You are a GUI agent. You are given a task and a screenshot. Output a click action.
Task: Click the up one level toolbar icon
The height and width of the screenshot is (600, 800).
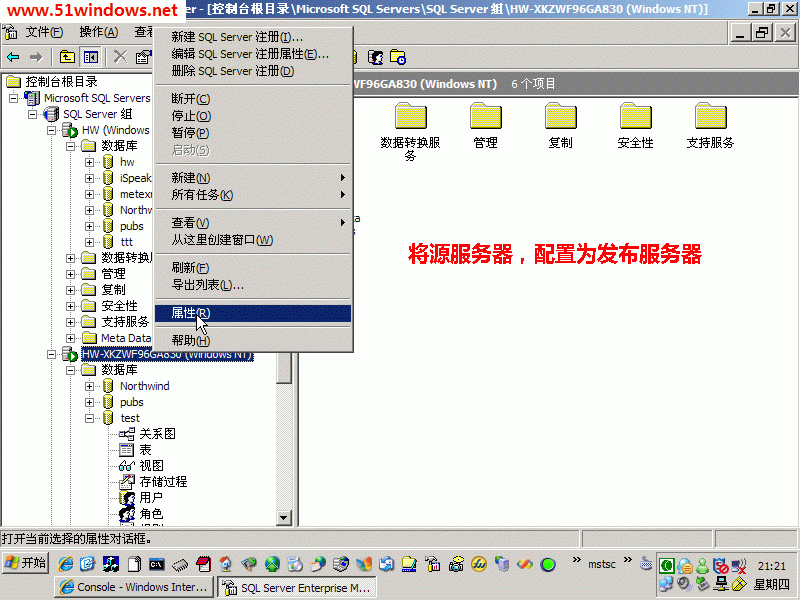tap(67, 57)
